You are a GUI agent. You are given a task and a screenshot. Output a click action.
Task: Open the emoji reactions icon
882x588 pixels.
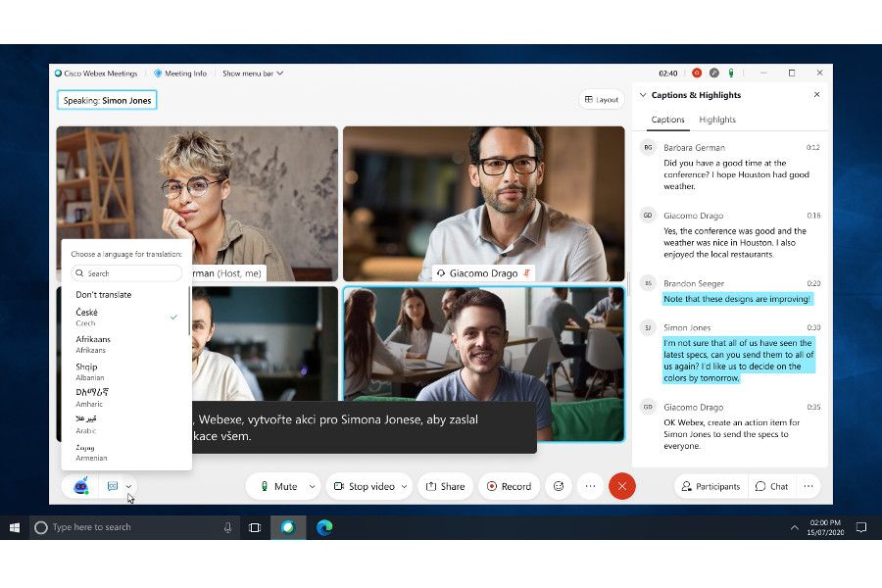[x=558, y=486]
